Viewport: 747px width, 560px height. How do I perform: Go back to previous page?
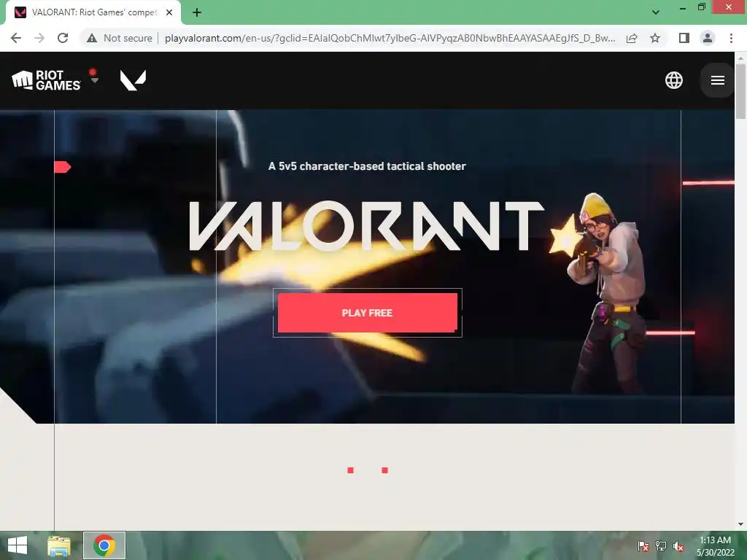pyautogui.click(x=16, y=38)
